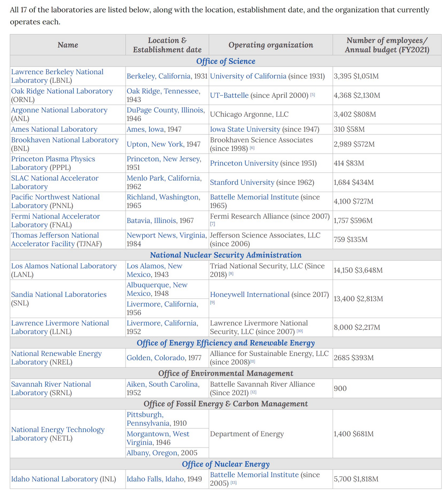Follow the Newport News, Virginia link
This screenshot has height=499, width=448.
(167, 235)
